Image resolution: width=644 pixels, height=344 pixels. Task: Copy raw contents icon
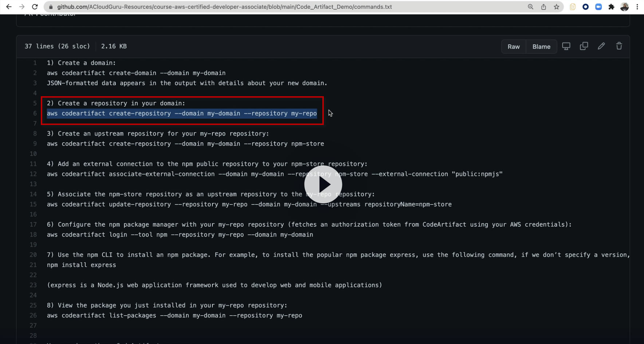tap(584, 46)
